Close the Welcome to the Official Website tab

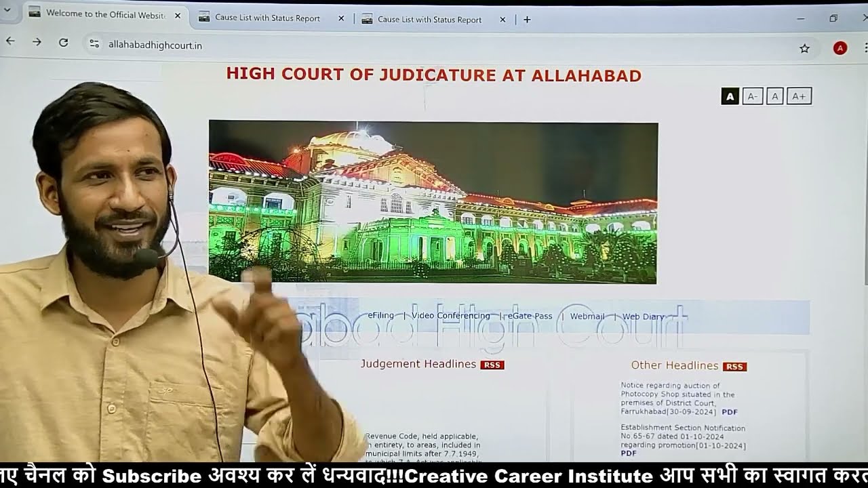(178, 15)
